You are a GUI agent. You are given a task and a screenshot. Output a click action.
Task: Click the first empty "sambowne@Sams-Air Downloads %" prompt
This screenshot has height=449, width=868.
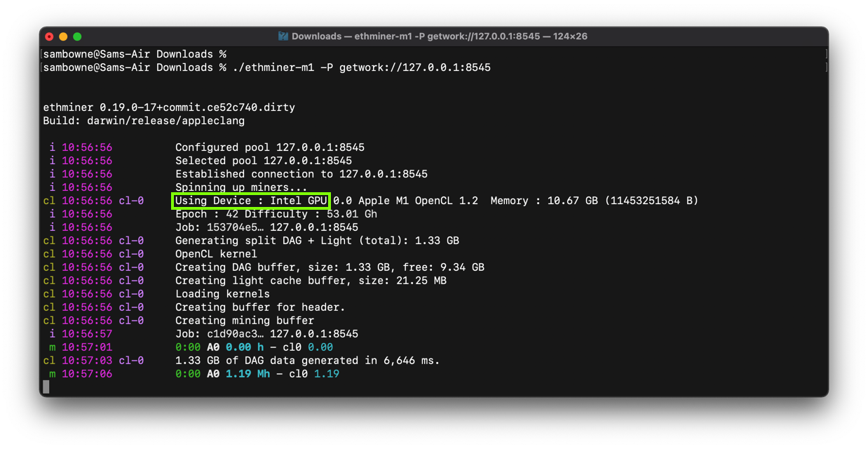135,54
